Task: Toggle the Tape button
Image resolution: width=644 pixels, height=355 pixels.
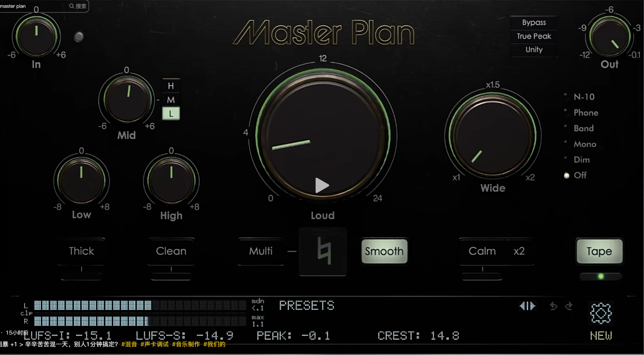Action: pos(599,251)
